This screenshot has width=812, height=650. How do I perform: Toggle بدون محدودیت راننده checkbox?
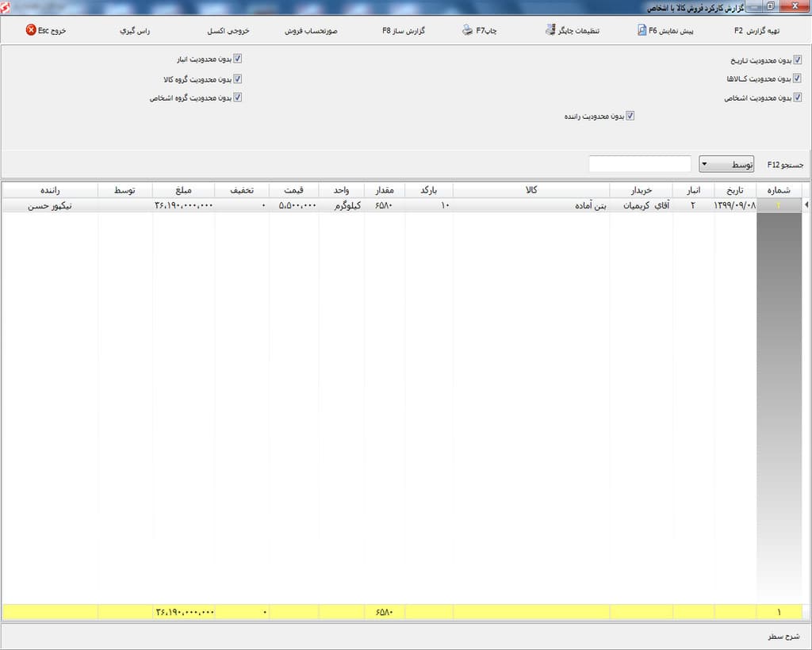[630, 116]
